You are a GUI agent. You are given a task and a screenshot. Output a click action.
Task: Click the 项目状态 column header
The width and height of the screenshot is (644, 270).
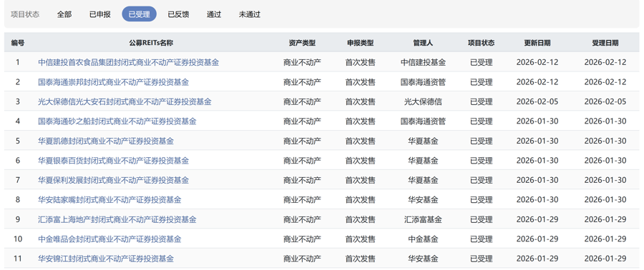[x=482, y=43]
